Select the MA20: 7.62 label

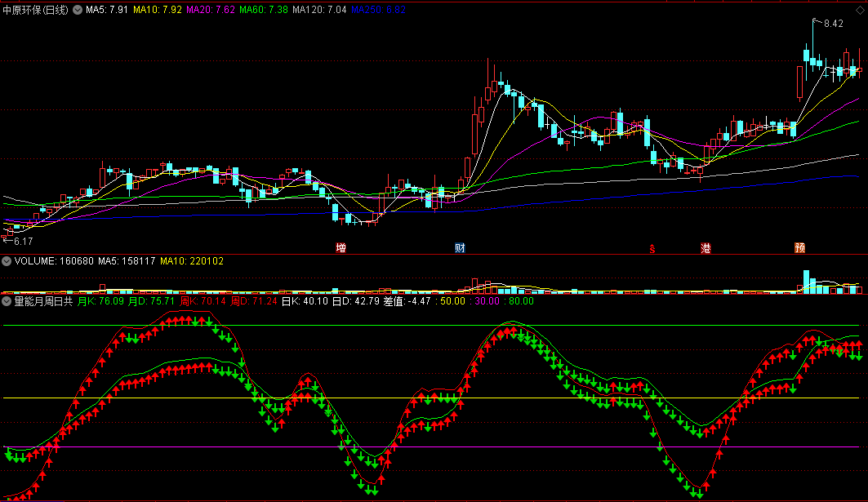[x=211, y=10]
